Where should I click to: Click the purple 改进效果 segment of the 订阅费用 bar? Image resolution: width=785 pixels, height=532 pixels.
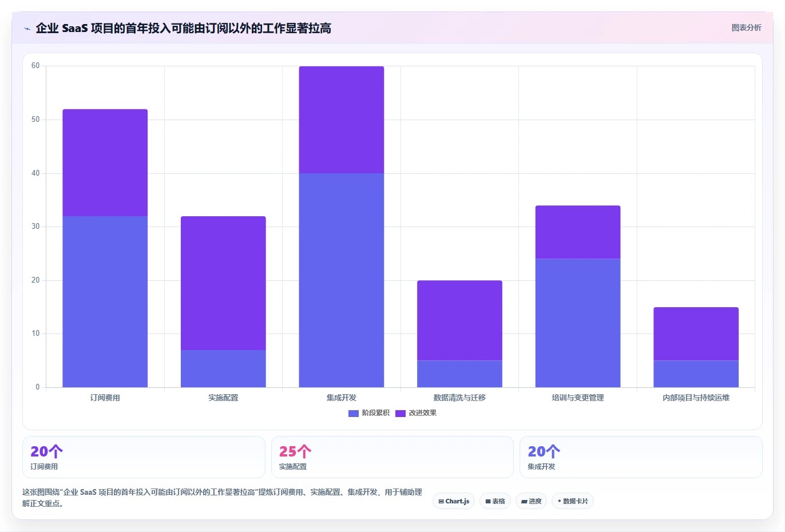[105, 162]
